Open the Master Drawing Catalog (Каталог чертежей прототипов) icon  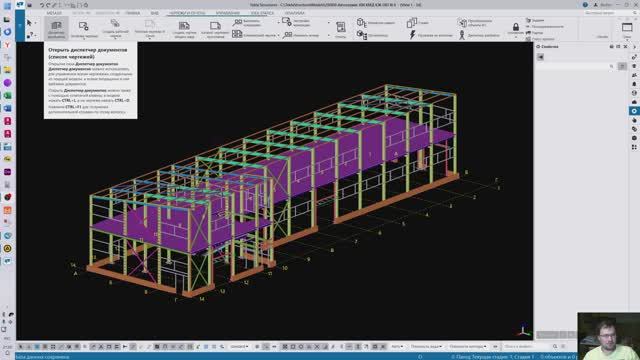point(215,26)
